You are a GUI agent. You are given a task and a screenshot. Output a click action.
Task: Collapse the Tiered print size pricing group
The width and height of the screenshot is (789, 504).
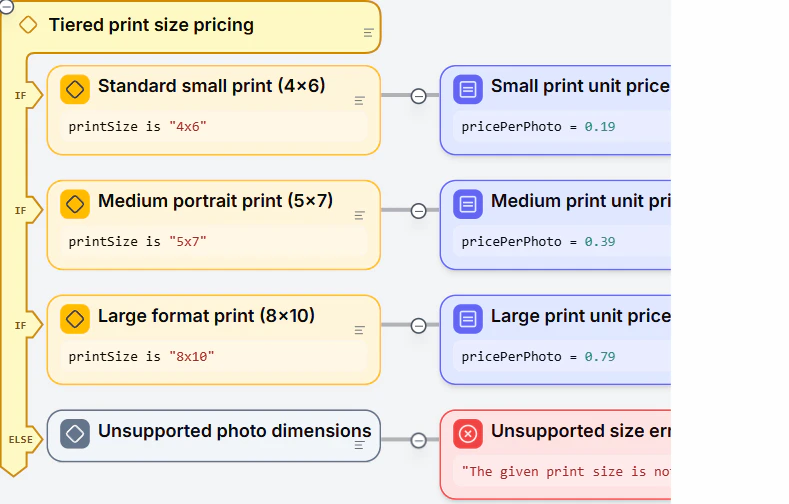click(6, 6)
